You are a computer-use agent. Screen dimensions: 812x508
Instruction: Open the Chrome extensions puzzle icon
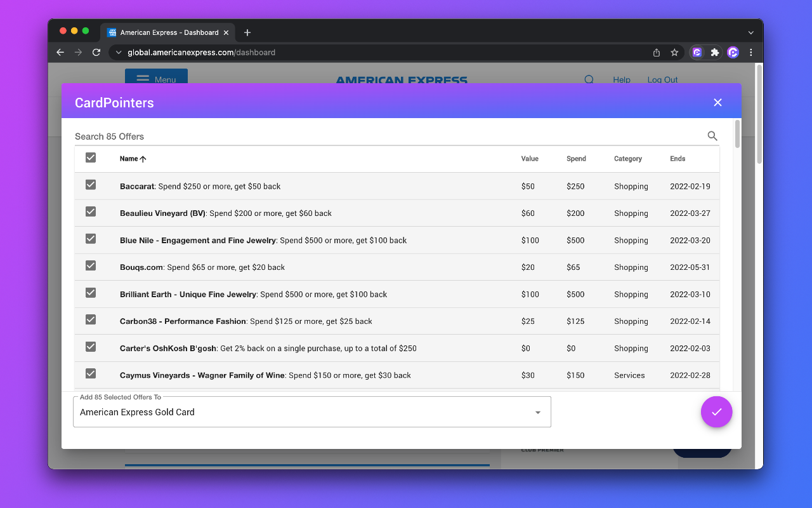point(715,53)
